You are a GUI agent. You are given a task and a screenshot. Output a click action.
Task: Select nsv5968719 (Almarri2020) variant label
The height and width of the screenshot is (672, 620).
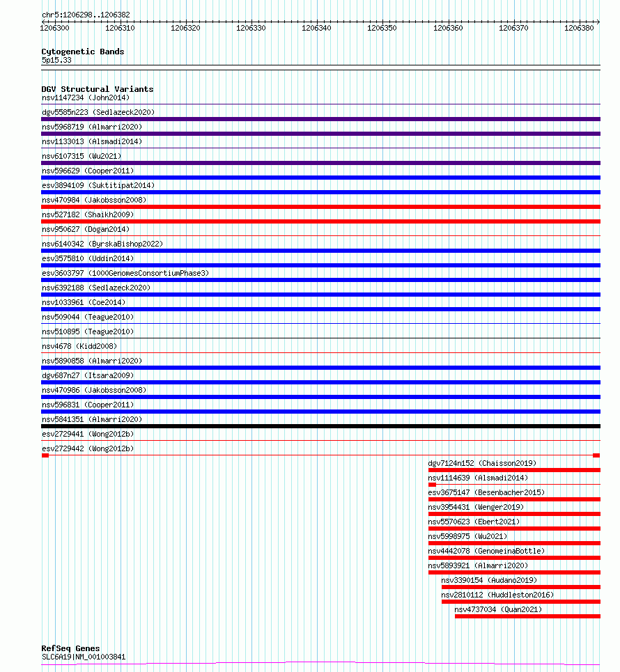[x=92, y=127]
